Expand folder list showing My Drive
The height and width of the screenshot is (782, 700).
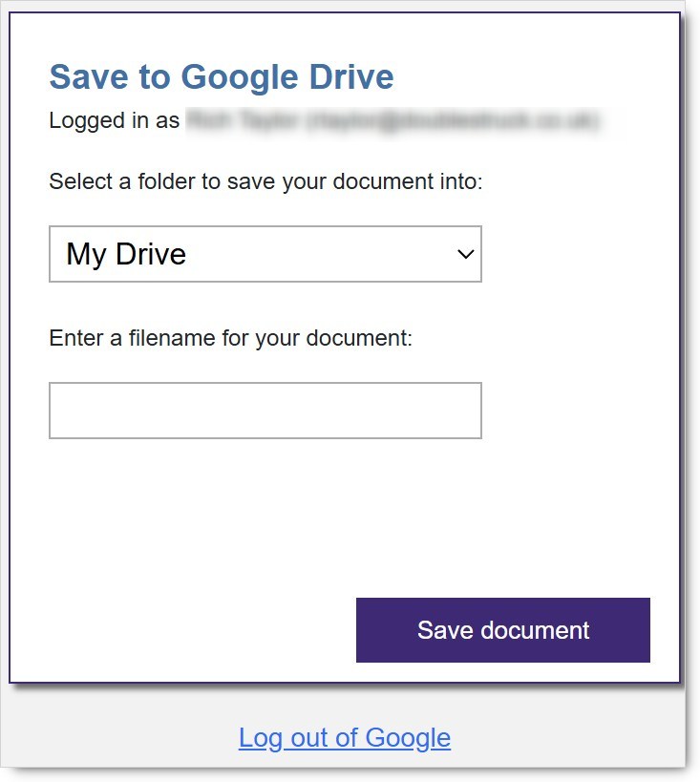pos(265,254)
